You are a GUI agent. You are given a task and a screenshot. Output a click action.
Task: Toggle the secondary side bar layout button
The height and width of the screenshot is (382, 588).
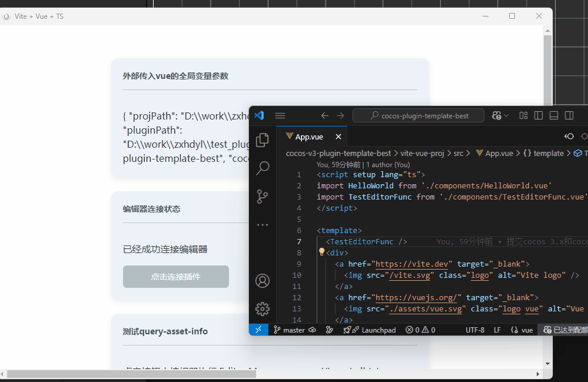coord(569,116)
